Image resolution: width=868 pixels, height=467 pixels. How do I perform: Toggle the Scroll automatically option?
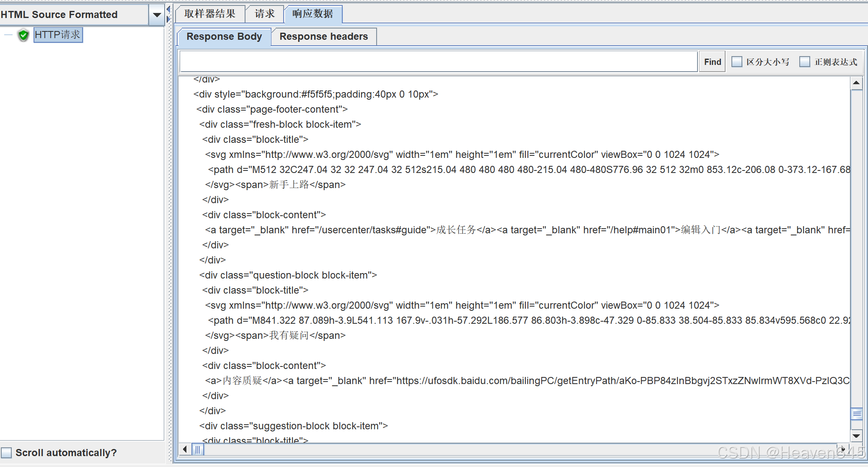tap(7, 452)
